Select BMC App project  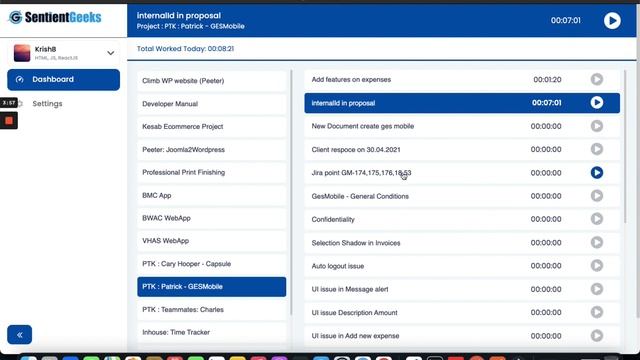coord(211,195)
